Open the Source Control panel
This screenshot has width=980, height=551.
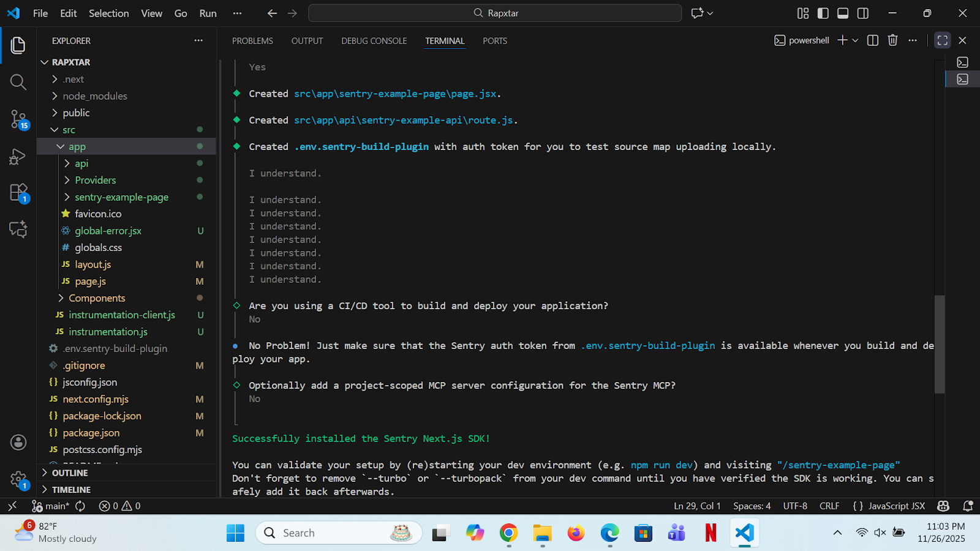(18, 119)
